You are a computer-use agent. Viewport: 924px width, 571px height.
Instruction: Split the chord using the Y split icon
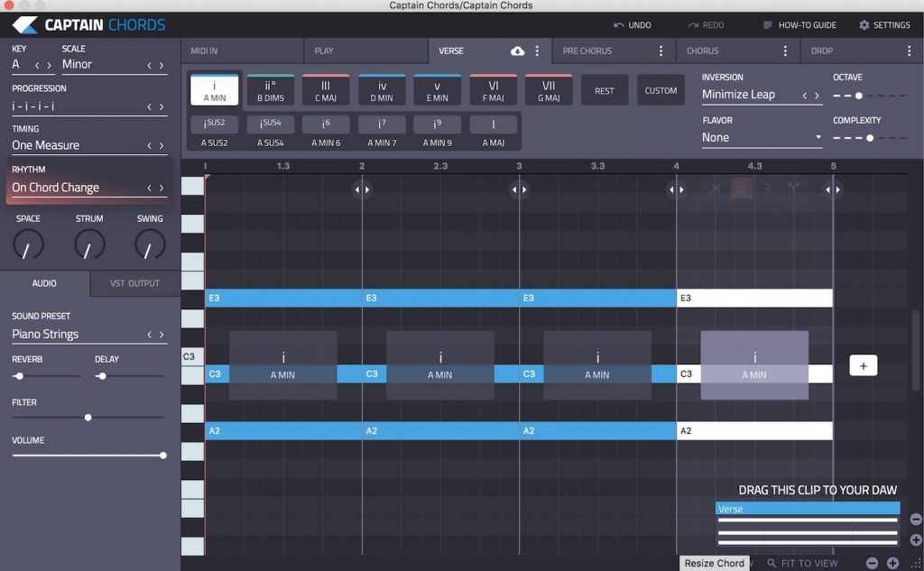(791, 188)
